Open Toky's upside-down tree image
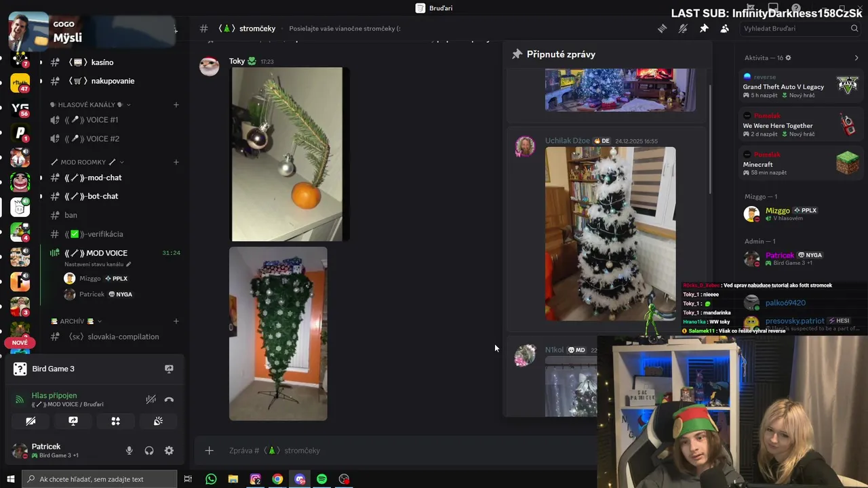 tap(278, 333)
